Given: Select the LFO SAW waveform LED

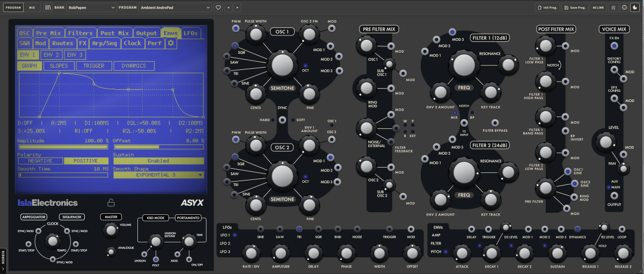Looking at the screenshot, I should pos(280,229).
